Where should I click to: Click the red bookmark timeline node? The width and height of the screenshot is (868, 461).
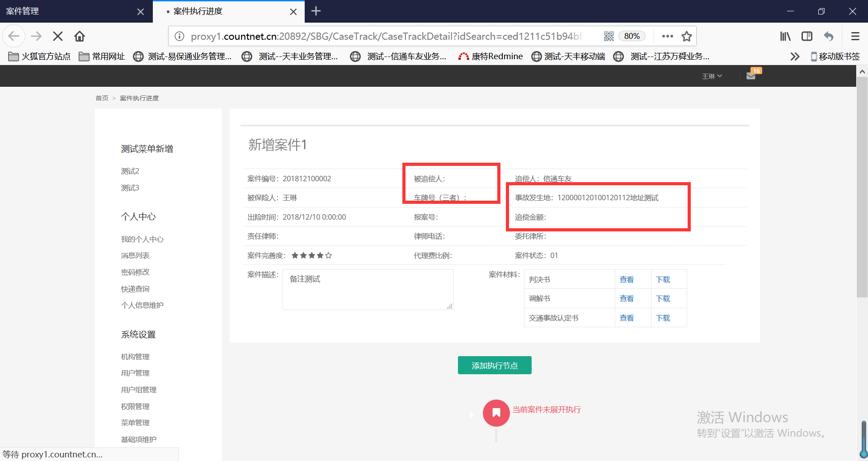pyautogui.click(x=496, y=413)
